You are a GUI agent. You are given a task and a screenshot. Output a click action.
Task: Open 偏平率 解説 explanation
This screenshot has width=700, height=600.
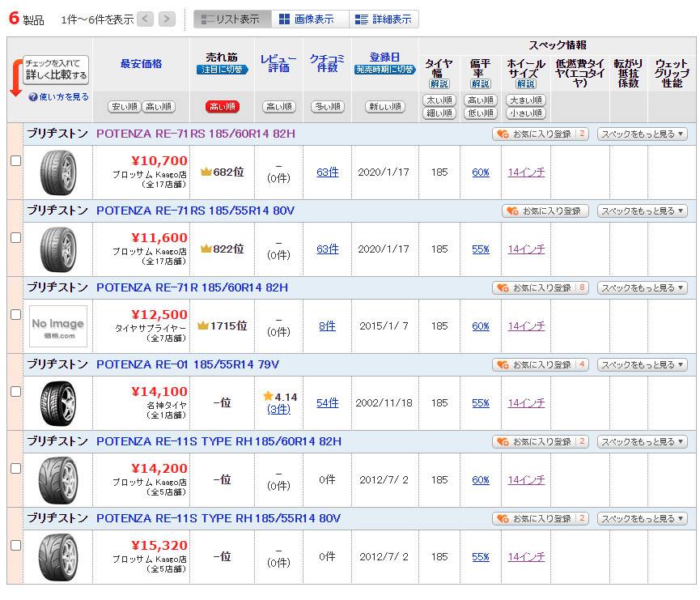pyautogui.click(x=481, y=84)
